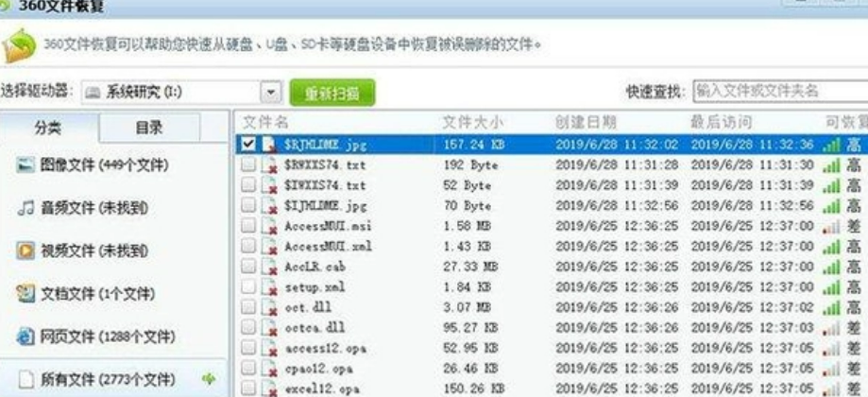Viewport: 868px width, 397px height.
Task: Check the $RWXXS74.txt file checkbox
Action: click(x=248, y=164)
